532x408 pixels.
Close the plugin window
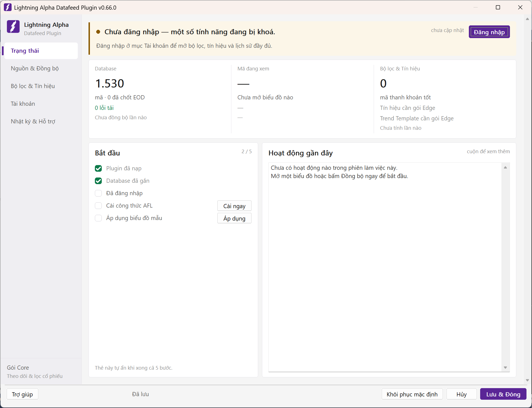[x=520, y=7]
